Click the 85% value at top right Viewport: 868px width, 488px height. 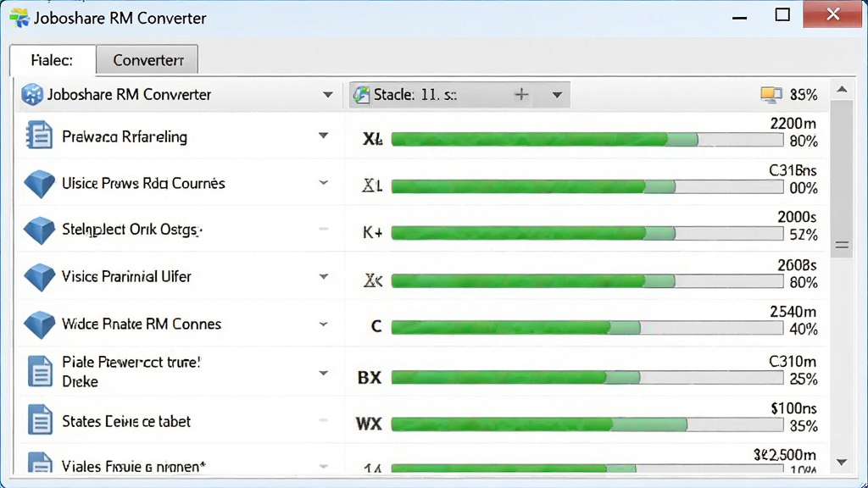(804, 95)
